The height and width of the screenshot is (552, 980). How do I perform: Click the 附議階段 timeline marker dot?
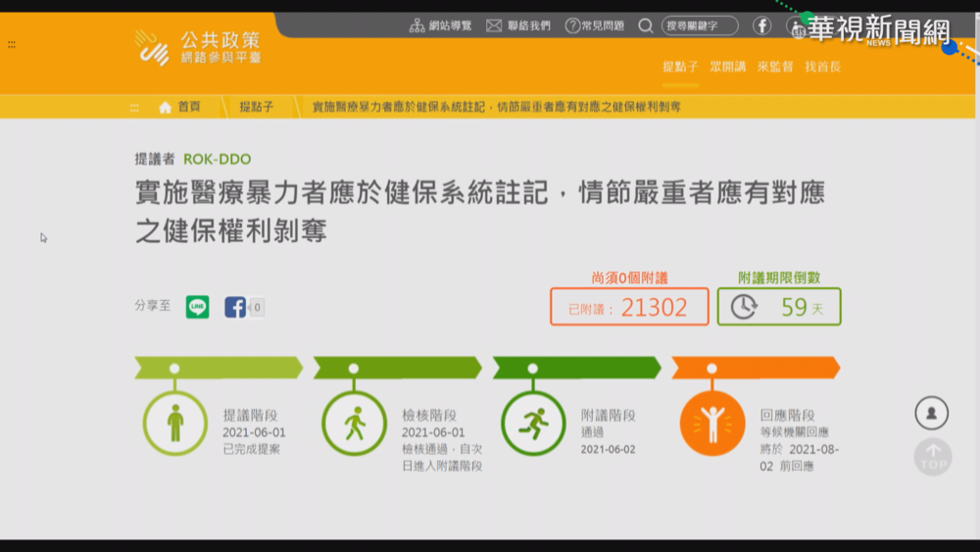pyautogui.click(x=532, y=369)
